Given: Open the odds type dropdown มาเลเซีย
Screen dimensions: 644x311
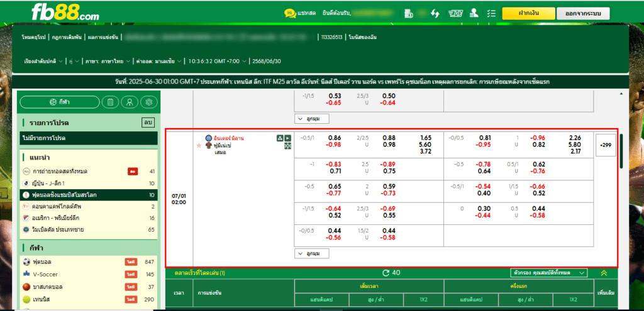Looking at the screenshot, I should click(x=160, y=61).
